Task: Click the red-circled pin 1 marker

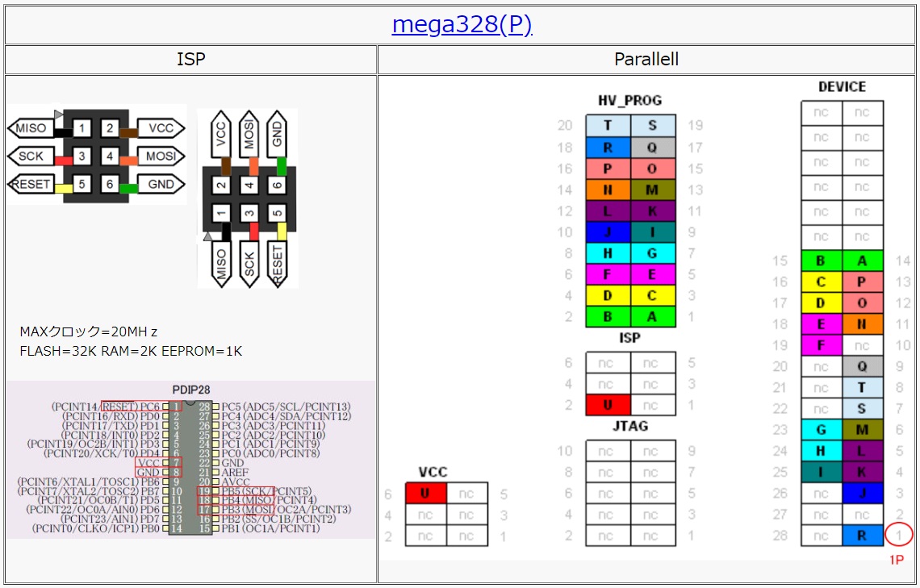Action: tap(898, 534)
